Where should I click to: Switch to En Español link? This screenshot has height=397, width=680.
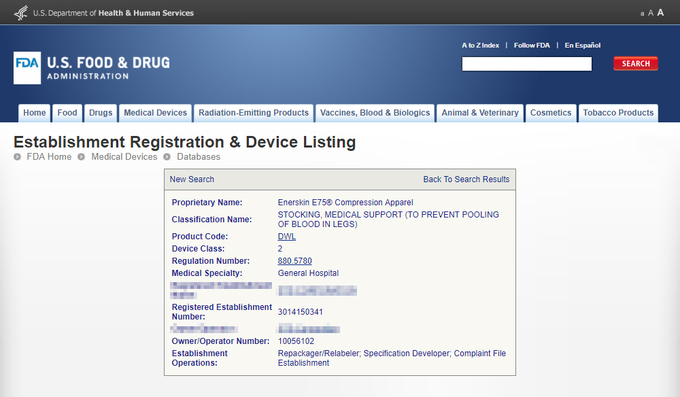(x=582, y=45)
